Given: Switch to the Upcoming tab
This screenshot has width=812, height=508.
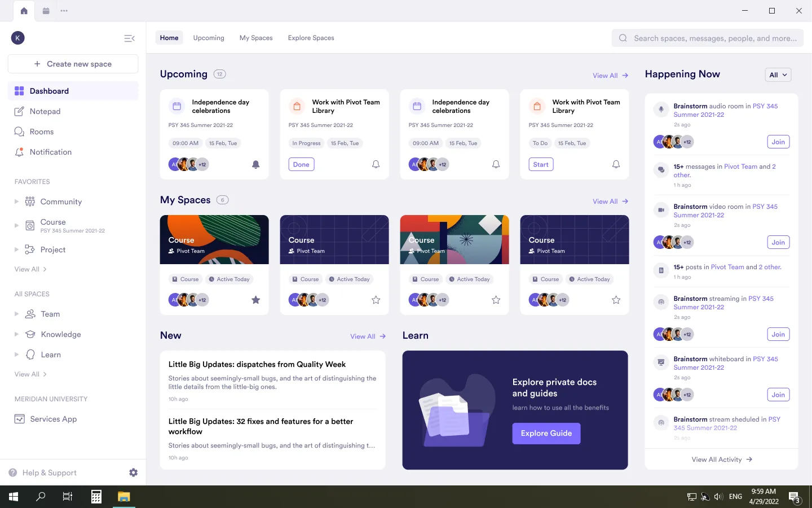Looking at the screenshot, I should coord(208,38).
